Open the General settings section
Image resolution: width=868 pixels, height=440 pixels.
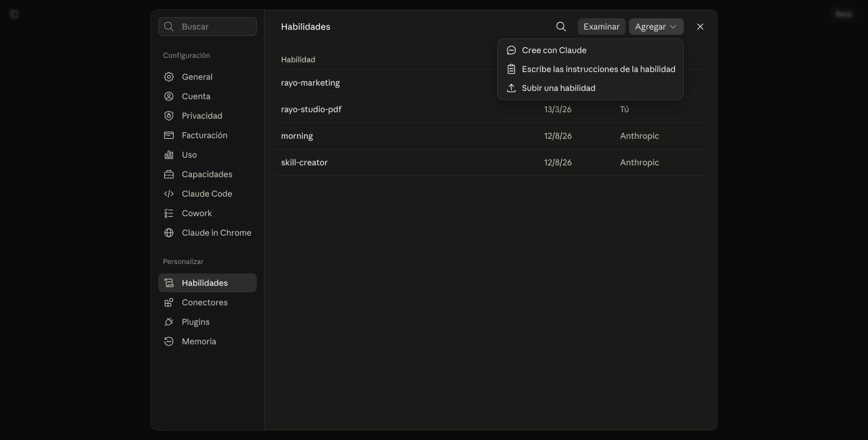(x=207, y=77)
